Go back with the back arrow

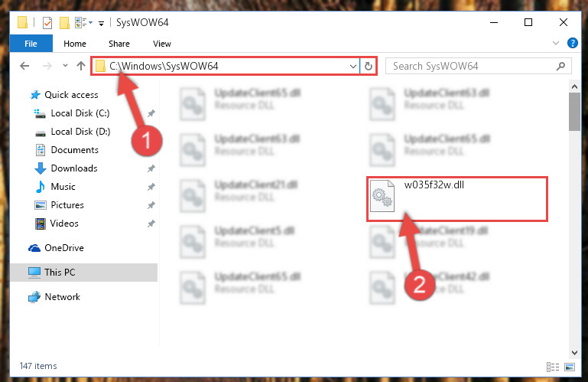point(24,66)
